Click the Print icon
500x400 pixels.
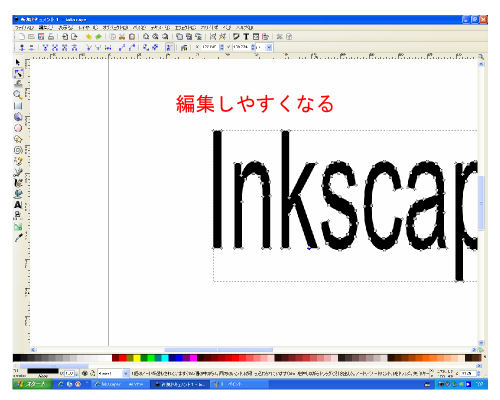(51, 37)
